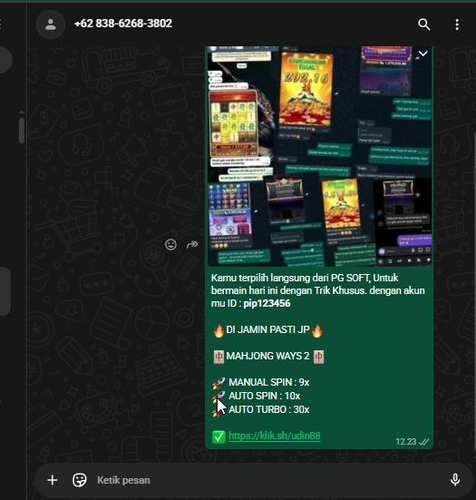Click the chat list scrollbar thumb

(22, 130)
